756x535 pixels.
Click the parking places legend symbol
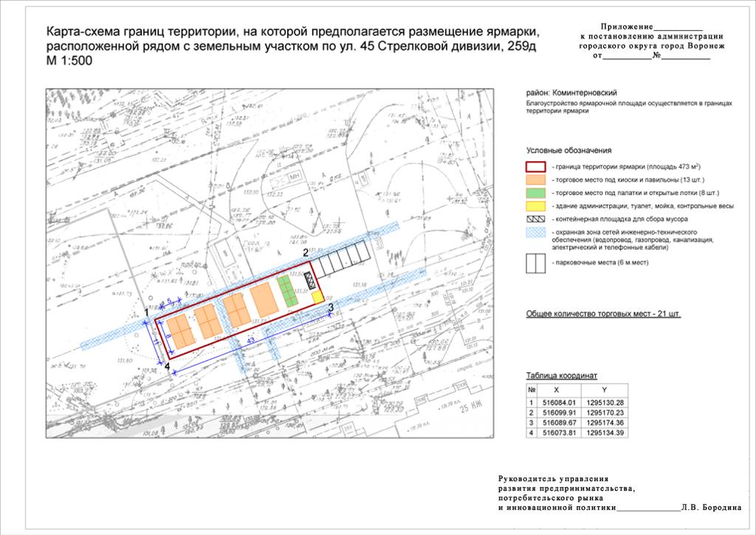pyautogui.click(x=535, y=264)
